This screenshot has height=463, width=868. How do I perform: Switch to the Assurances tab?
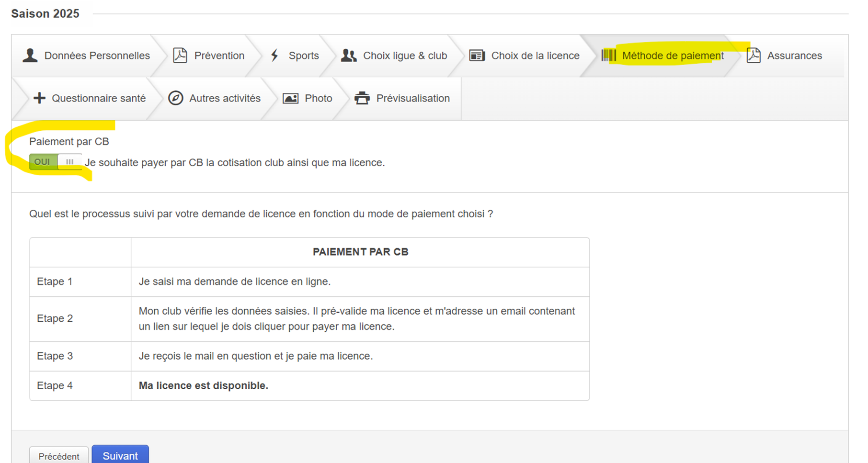click(x=794, y=56)
